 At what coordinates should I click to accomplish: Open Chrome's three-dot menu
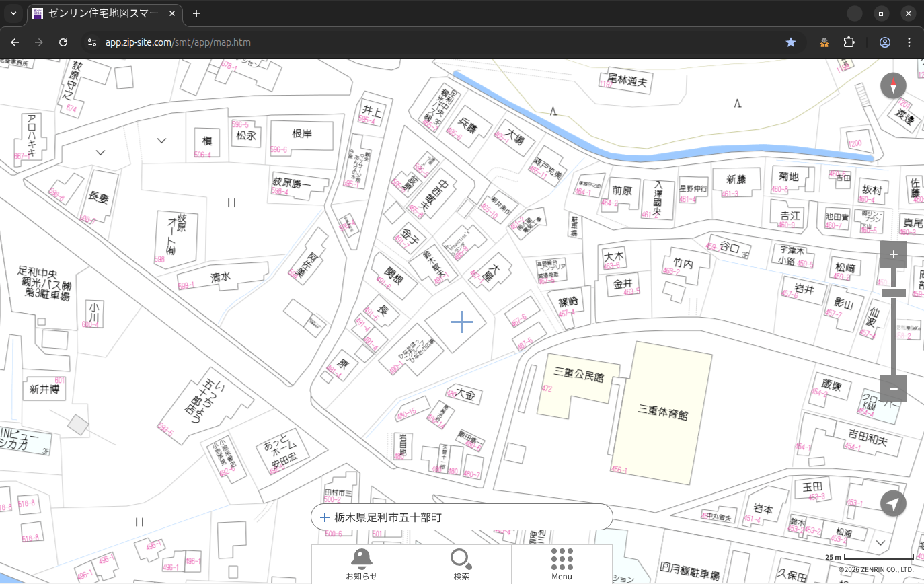pyautogui.click(x=909, y=42)
